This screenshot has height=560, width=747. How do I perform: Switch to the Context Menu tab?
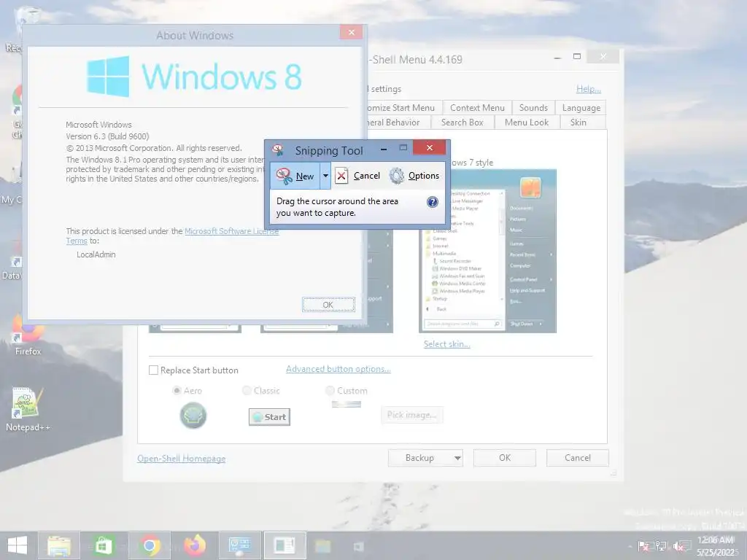coord(477,108)
